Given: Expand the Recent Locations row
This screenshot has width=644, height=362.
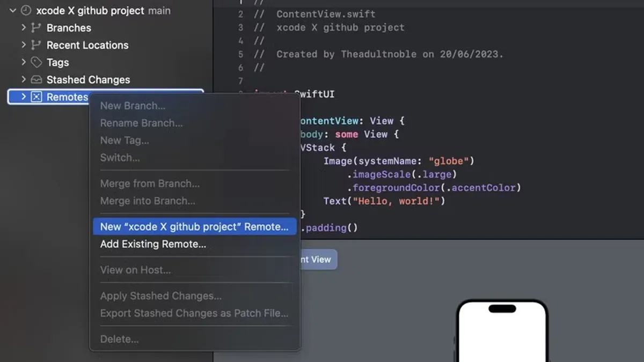Looking at the screenshot, I should 24,45.
